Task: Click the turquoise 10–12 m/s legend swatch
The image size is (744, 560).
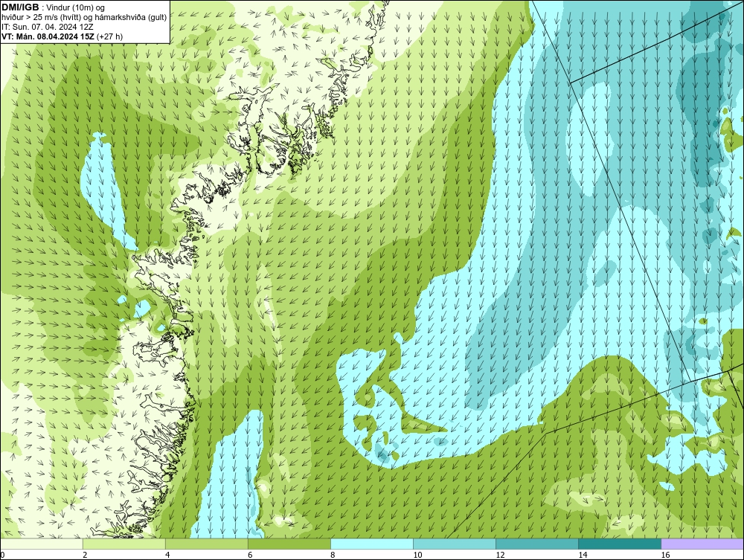Action: 455,544
